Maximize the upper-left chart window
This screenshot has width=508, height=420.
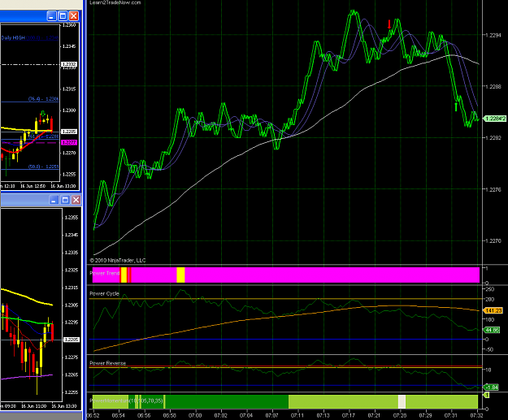[63, 15]
